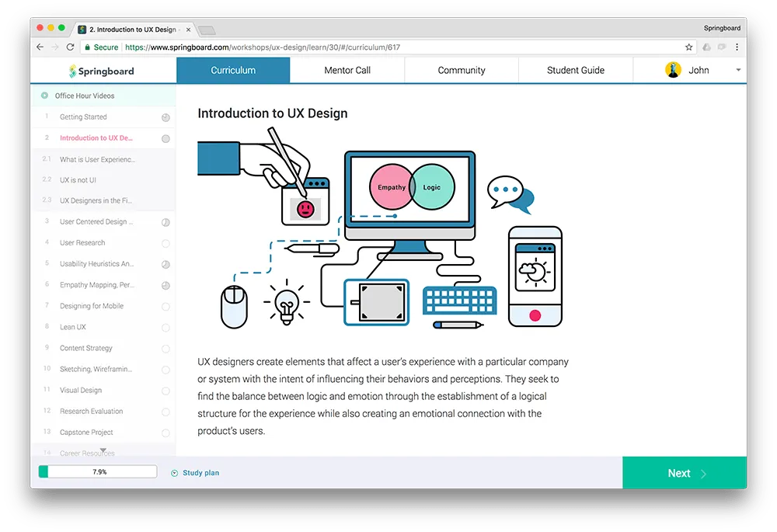The image size is (777, 532).
Task: Click the browser back arrow
Action: [40, 47]
